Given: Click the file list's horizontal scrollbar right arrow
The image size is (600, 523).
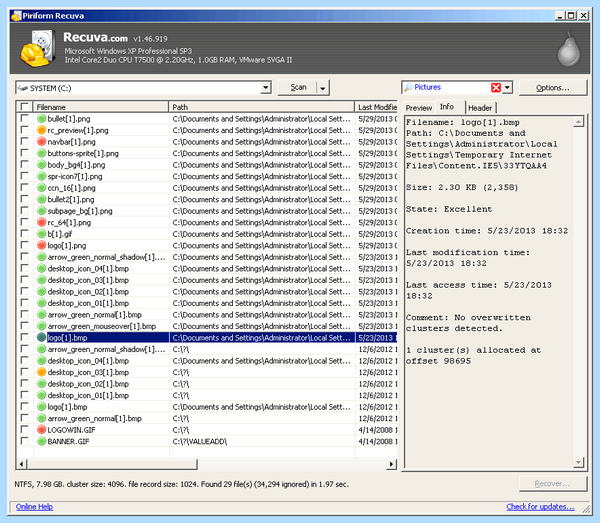Looking at the screenshot, I should [391, 464].
